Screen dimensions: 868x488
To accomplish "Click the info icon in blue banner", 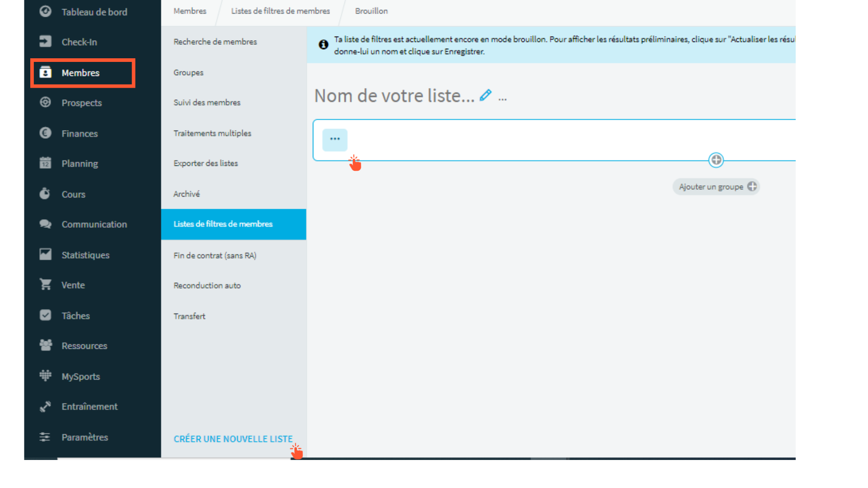I will (x=323, y=45).
